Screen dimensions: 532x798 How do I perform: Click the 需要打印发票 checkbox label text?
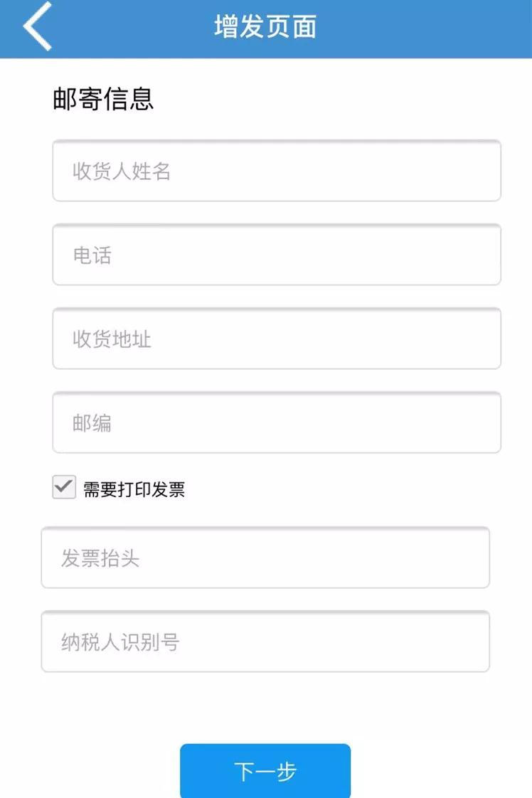click(x=134, y=489)
